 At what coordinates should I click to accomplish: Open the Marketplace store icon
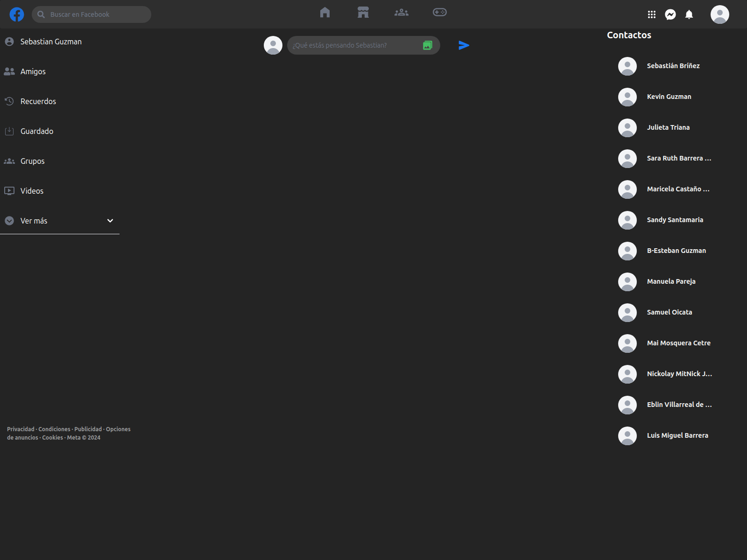(x=363, y=12)
